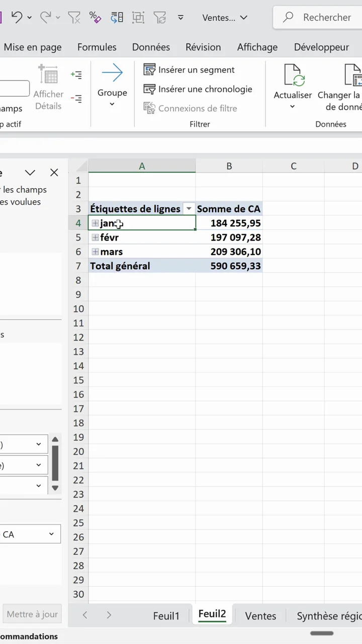Select the Feuil2 sheet tab
Viewport: 362px width, 644px height.
click(x=212, y=614)
